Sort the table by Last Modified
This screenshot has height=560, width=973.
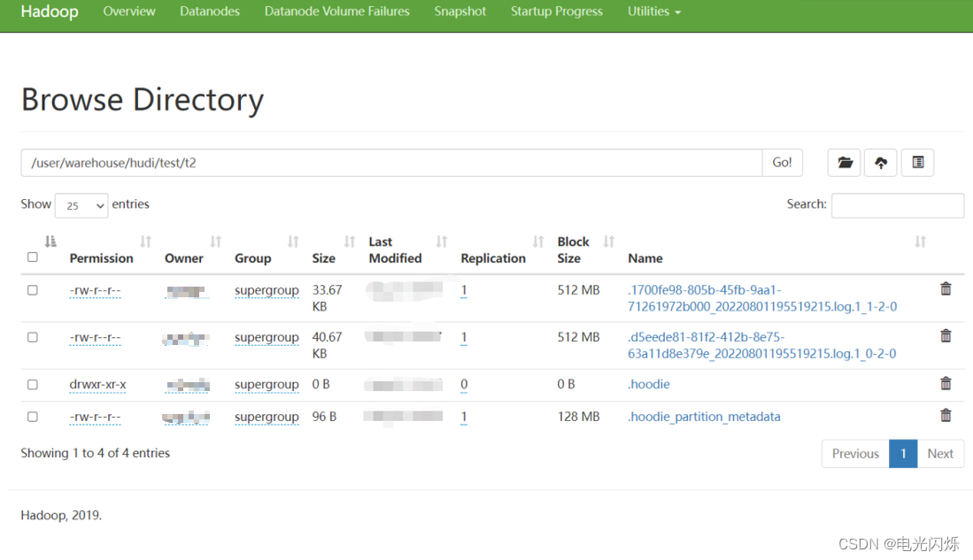pyautogui.click(x=394, y=249)
